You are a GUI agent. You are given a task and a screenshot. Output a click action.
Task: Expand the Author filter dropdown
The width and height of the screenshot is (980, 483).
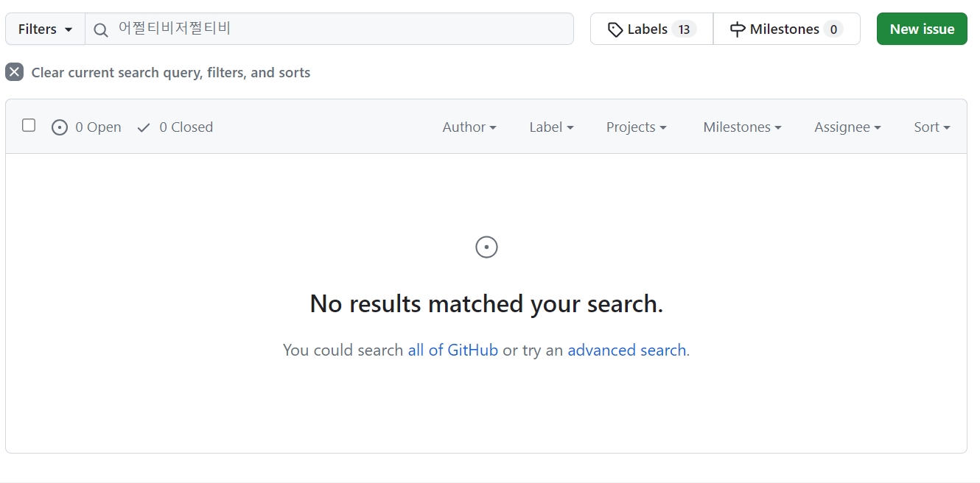tap(469, 127)
